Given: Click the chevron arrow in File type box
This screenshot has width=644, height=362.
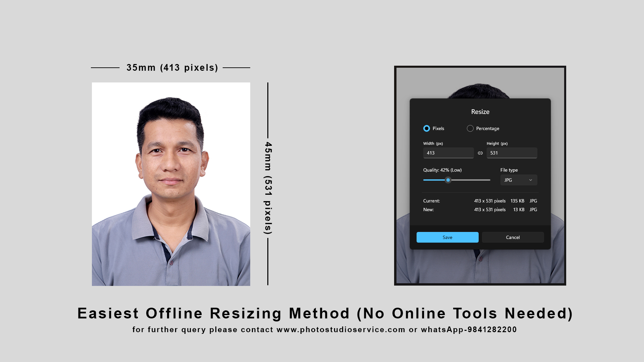Looking at the screenshot, I should click(531, 180).
